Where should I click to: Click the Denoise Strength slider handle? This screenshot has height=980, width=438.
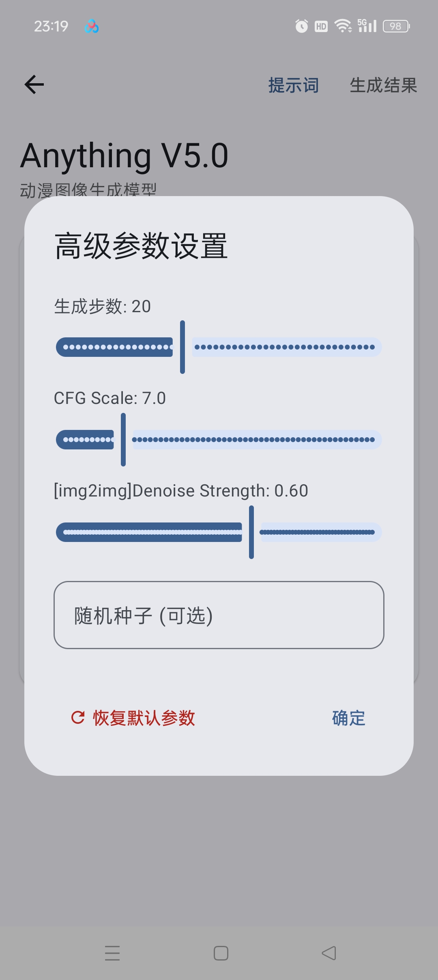pyautogui.click(x=251, y=532)
